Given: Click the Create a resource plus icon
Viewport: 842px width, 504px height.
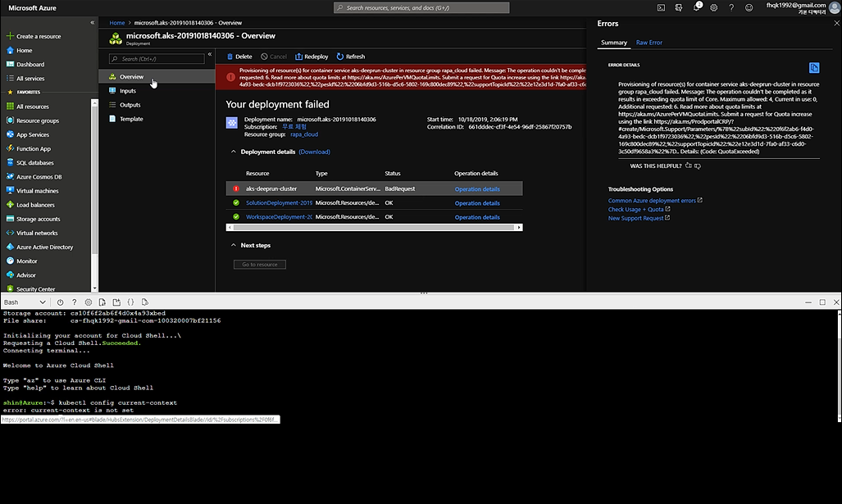Looking at the screenshot, I should [10, 36].
